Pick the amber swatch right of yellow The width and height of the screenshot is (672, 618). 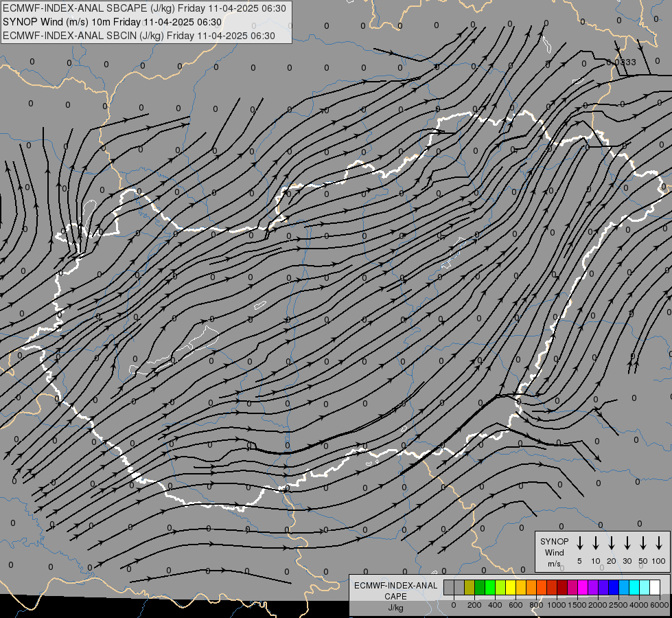(521, 587)
